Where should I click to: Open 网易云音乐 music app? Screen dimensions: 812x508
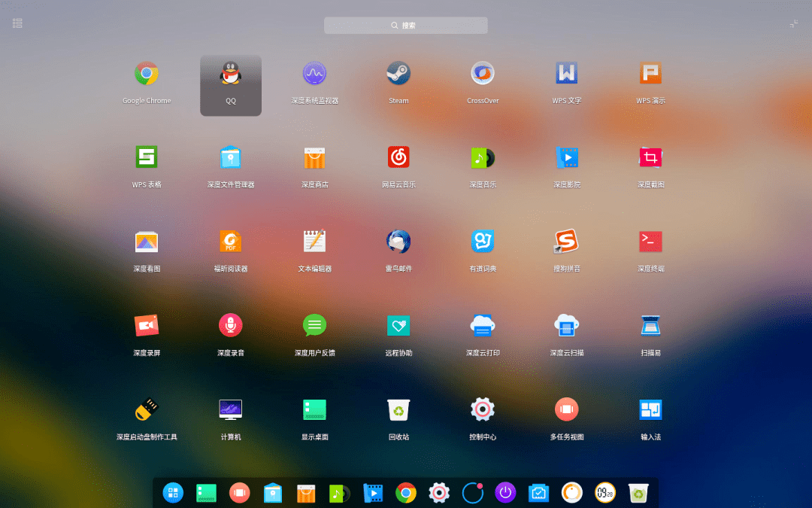pyautogui.click(x=398, y=157)
